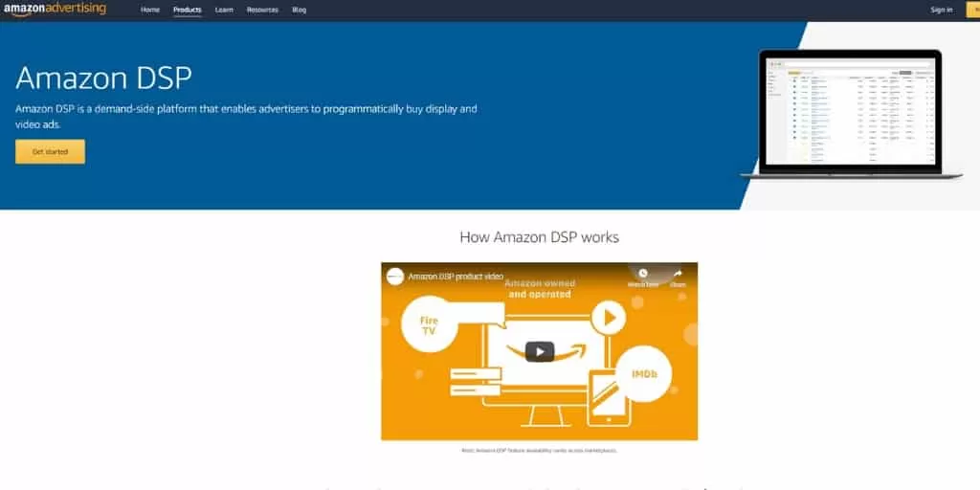
Task: Click the video channel avatar icon
Action: [395, 277]
